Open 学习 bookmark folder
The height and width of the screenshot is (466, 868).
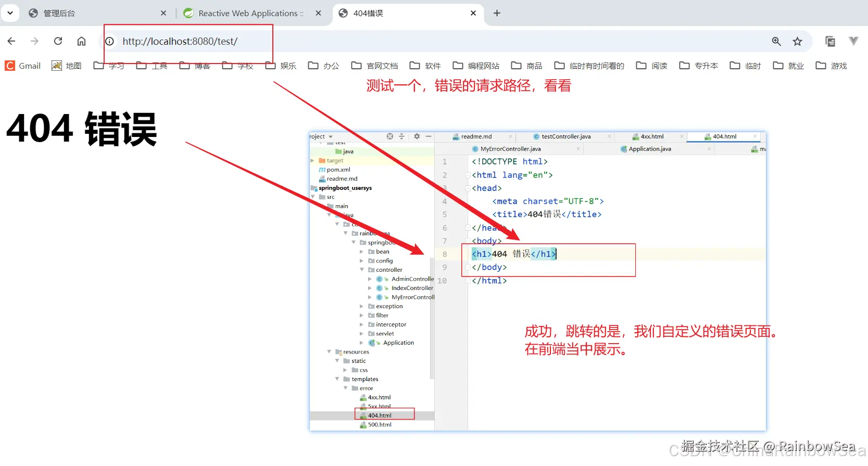(x=109, y=66)
